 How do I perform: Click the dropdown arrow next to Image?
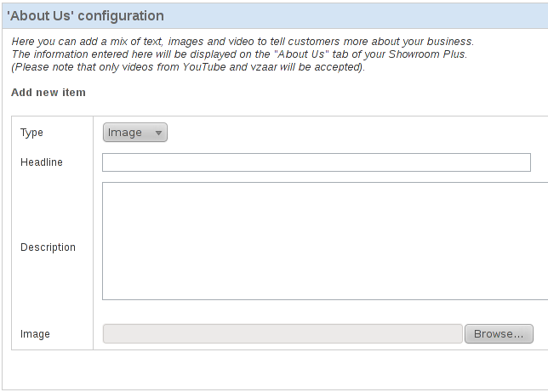pos(158,133)
